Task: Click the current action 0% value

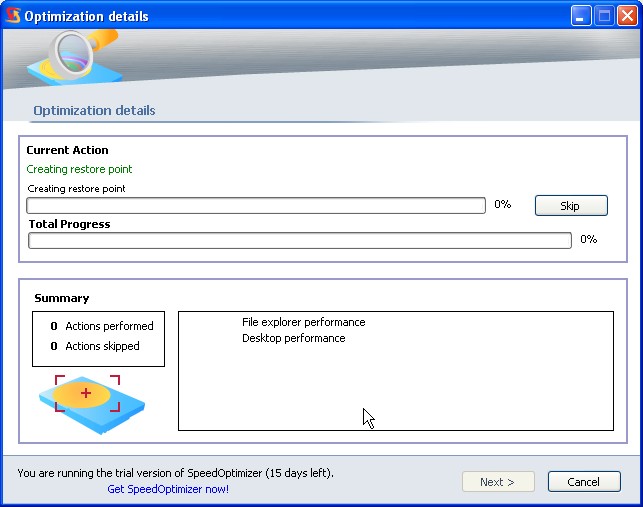Action: pos(503,204)
